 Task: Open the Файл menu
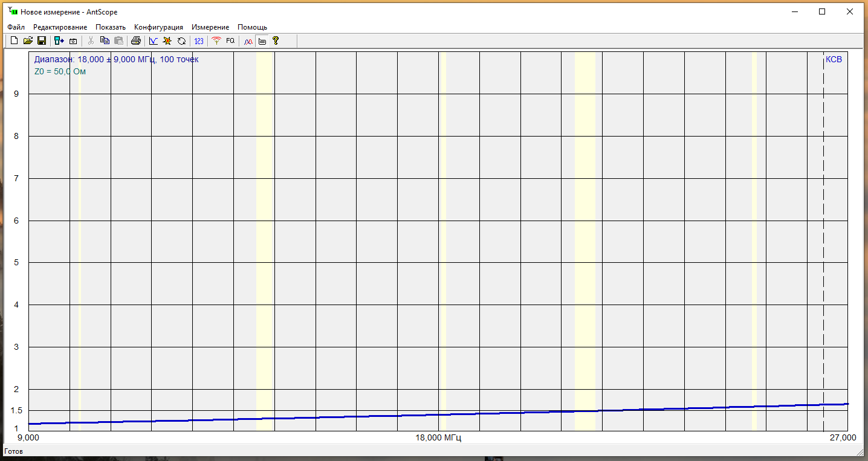pos(16,27)
